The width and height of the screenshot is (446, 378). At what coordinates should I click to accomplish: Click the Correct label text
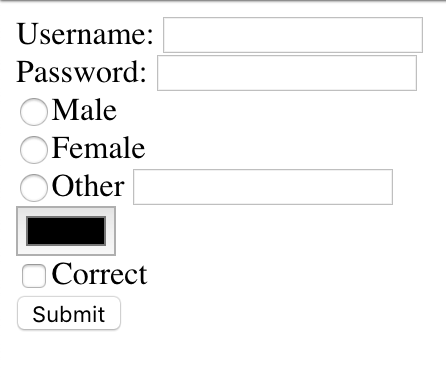(x=99, y=274)
